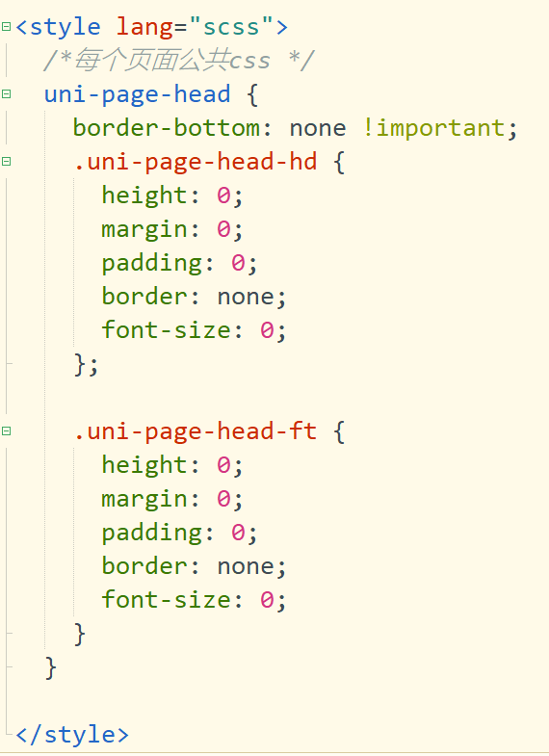Click the none value after border-bottom

(x=317, y=129)
